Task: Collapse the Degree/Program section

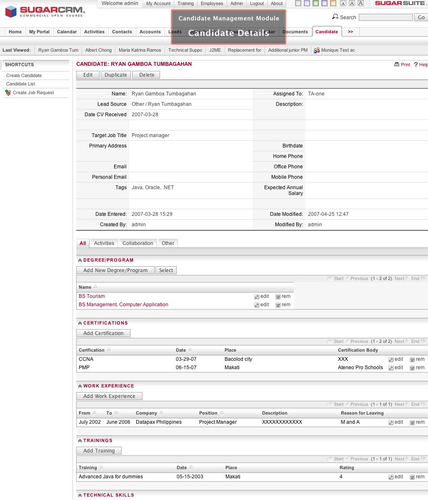Action: pyautogui.click(x=80, y=260)
